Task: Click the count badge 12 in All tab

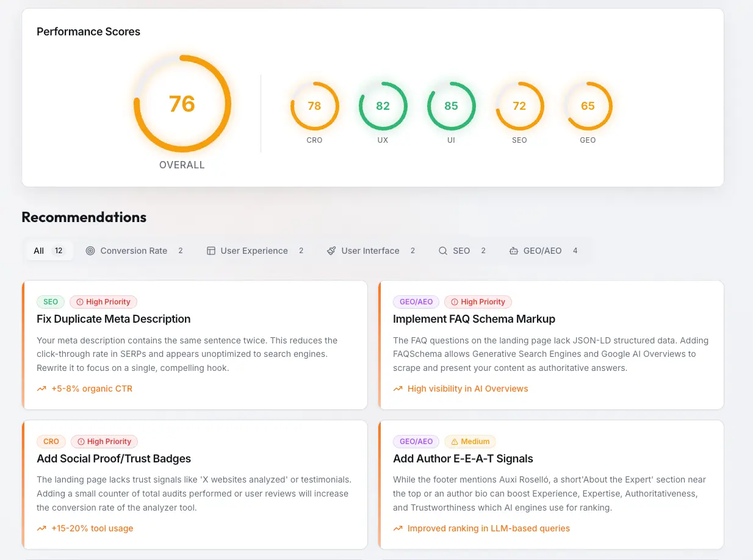Action: [59, 251]
